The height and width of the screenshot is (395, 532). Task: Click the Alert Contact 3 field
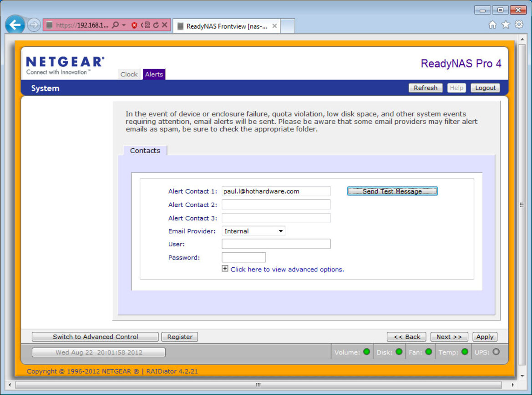click(x=276, y=218)
